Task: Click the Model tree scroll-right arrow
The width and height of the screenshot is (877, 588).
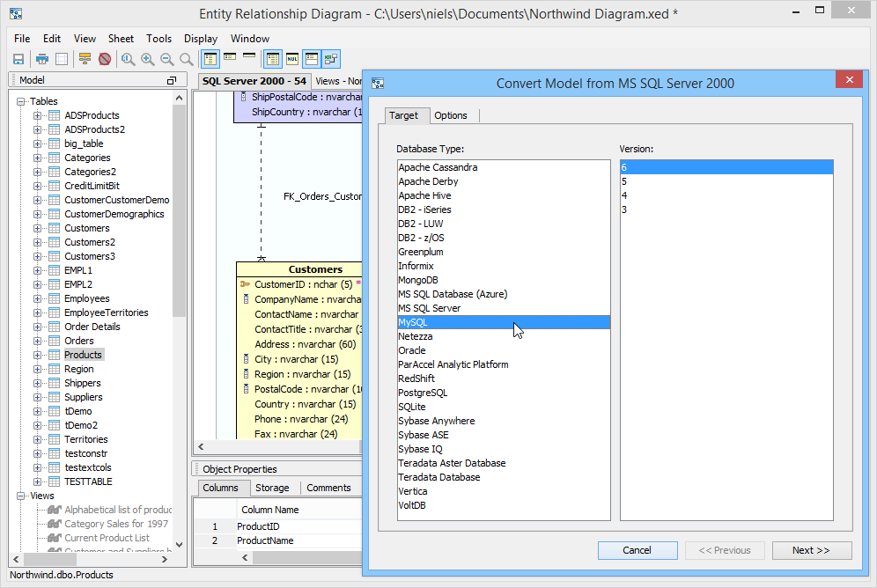Action: point(165,559)
